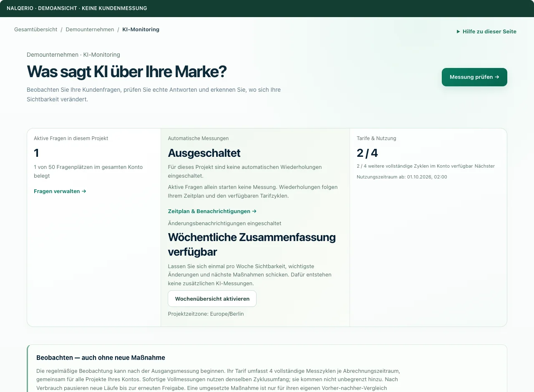Open the Gesamtübersicht breadcrumb link
The width and height of the screenshot is (534, 392).
(x=36, y=30)
